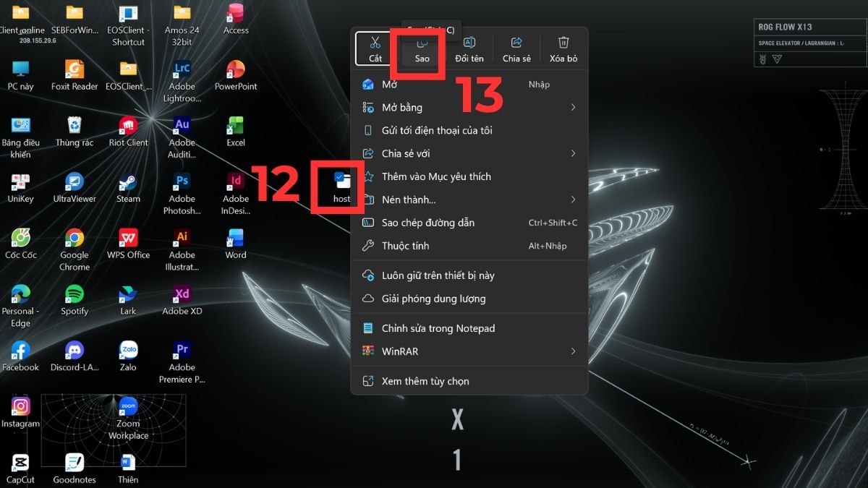Open Adobe XD from the desktop
Screen dimensions: 868x488
(x=181, y=293)
